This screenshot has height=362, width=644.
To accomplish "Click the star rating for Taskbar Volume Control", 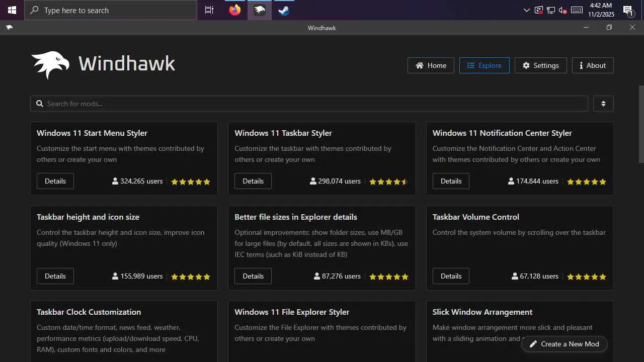I will pos(587,277).
